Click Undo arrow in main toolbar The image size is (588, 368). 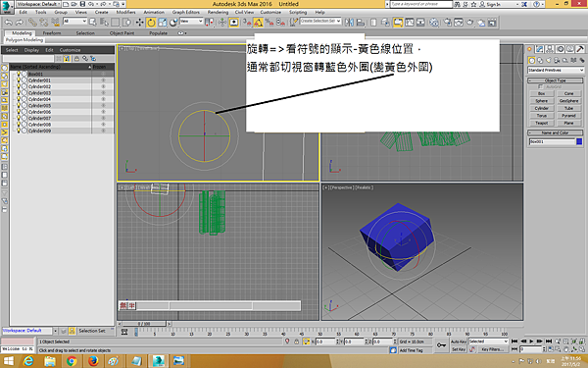[x=8, y=23]
